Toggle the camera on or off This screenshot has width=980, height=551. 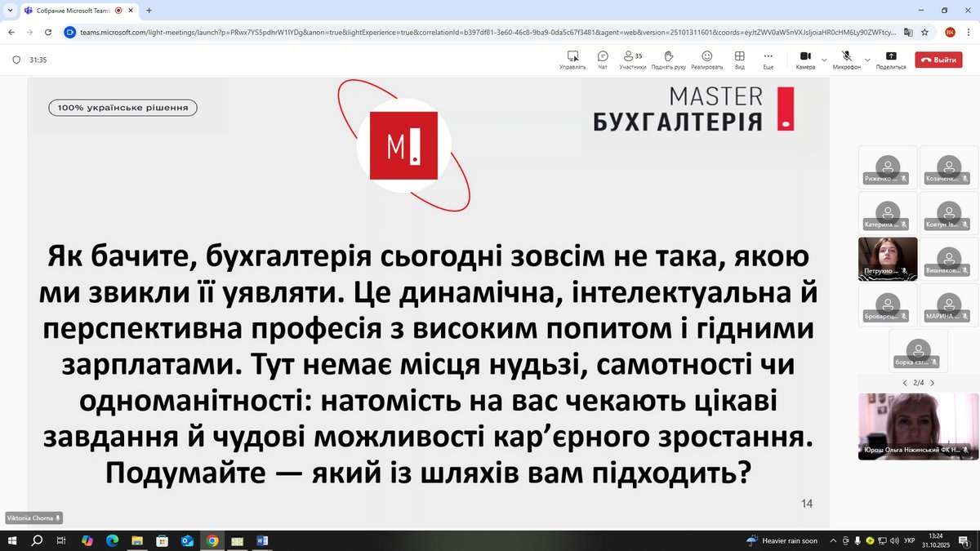805,59
